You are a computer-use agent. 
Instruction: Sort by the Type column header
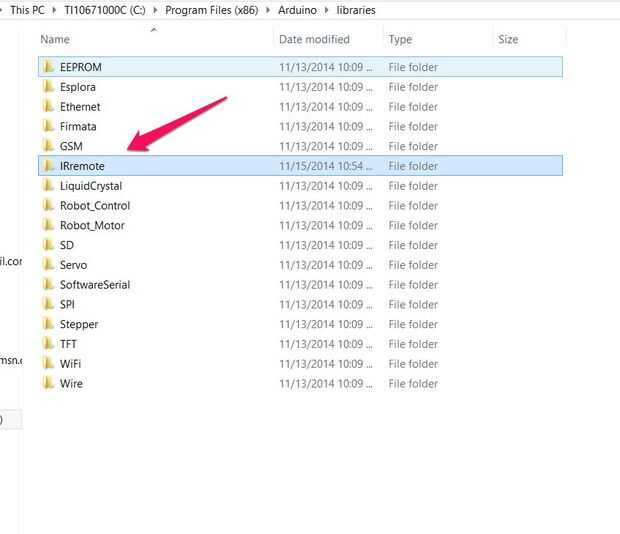400,40
